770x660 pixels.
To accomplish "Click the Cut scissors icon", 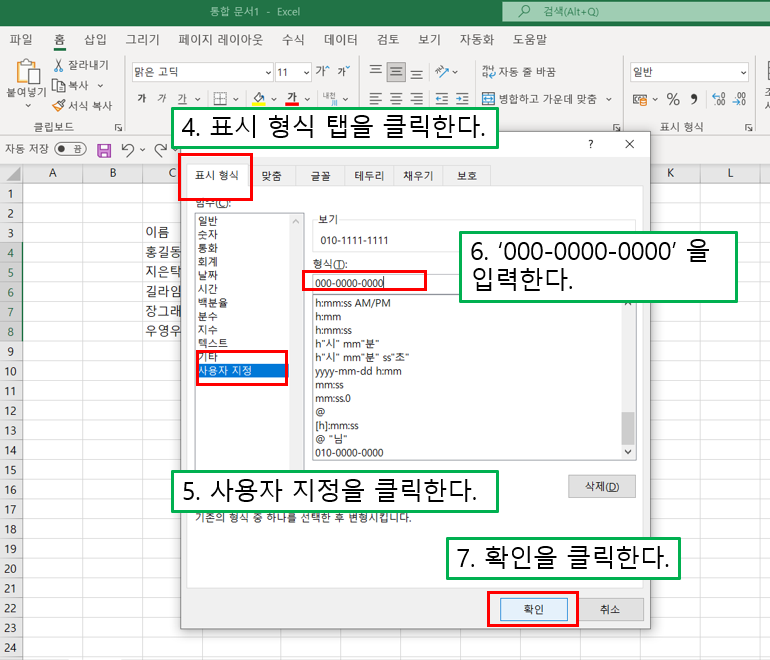I will pos(58,65).
